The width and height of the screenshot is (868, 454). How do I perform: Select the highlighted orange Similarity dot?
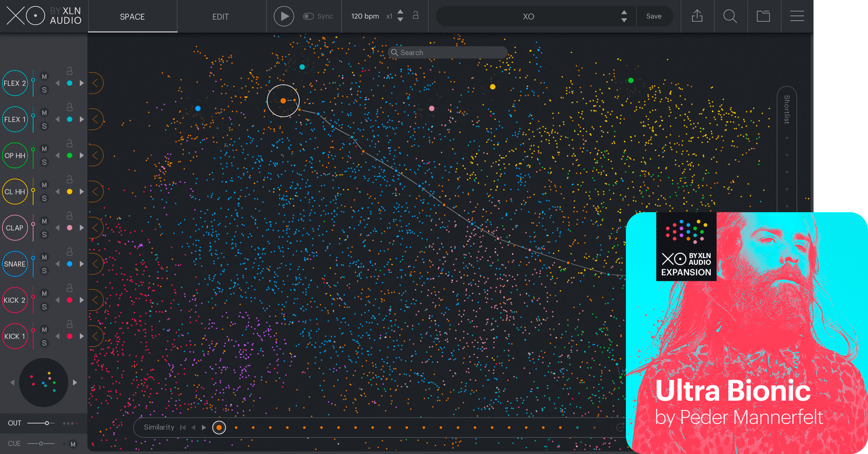click(219, 427)
